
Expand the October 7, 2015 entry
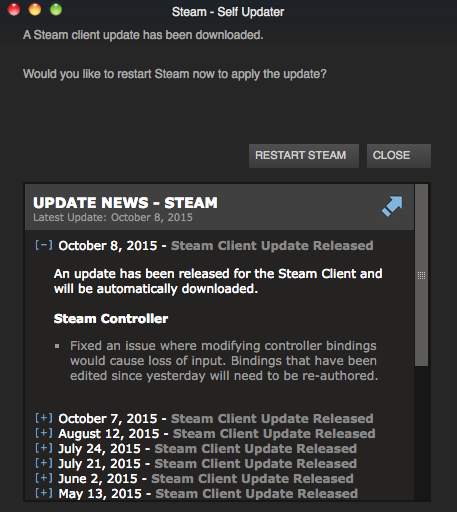pyautogui.click(x=44, y=418)
